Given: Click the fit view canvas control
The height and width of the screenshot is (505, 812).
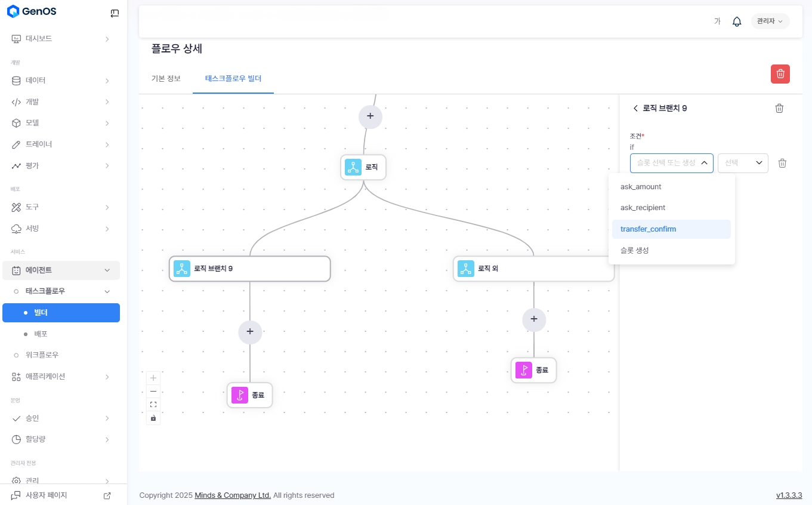Looking at the screenshot, I should tap(153, 405).
